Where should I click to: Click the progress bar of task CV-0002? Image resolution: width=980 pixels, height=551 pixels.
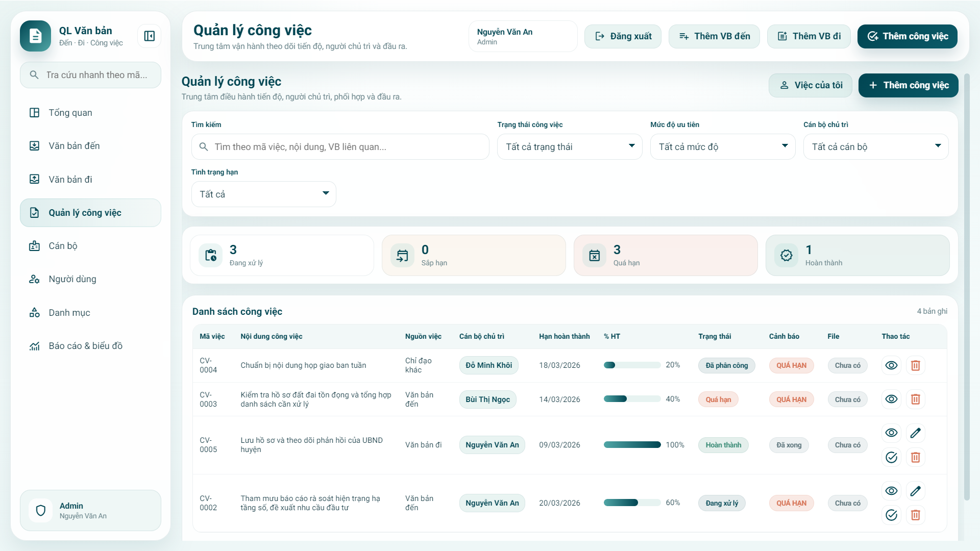click(632, 503)
